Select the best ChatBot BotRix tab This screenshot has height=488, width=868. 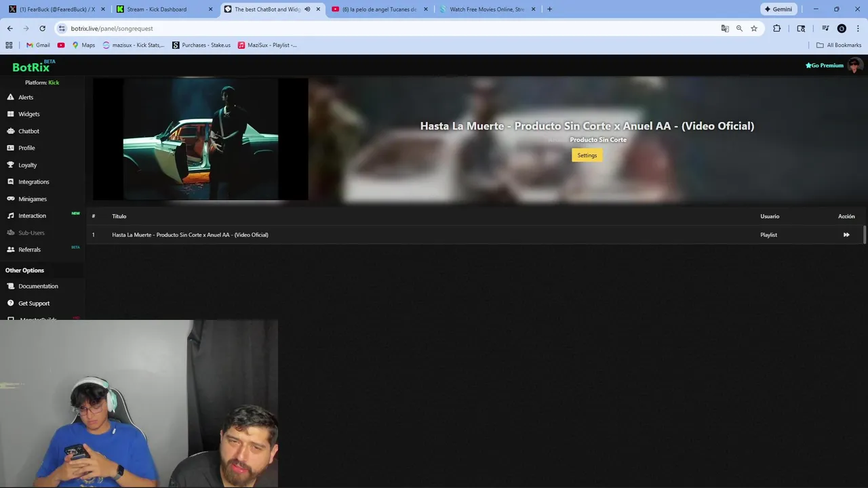tap(273, 9)
